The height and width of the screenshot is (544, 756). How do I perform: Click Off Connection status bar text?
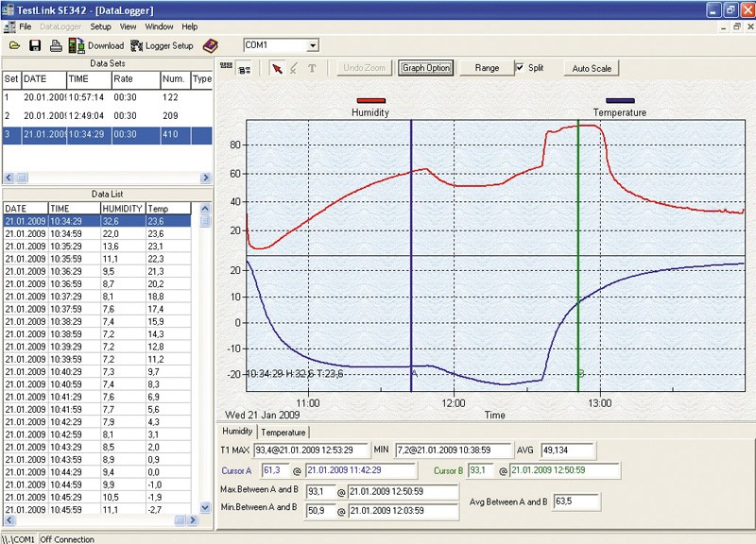[67, 539]
